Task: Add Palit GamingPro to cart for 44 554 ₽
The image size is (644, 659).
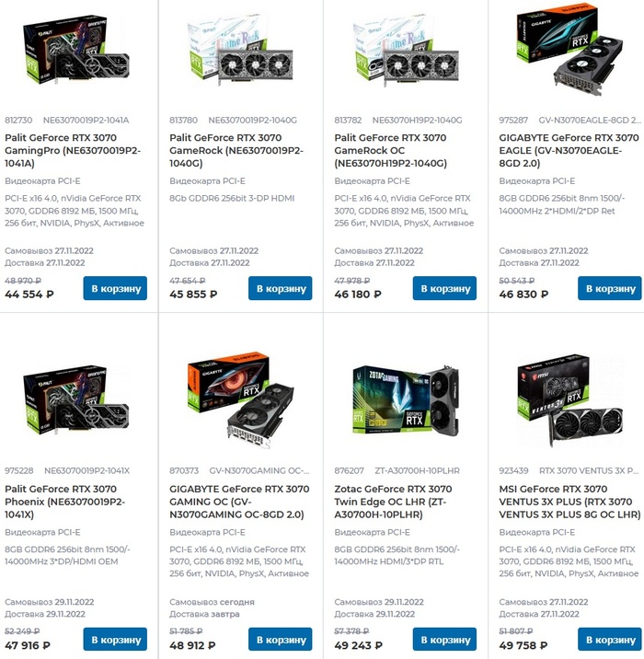Action: tap(115, 288)
